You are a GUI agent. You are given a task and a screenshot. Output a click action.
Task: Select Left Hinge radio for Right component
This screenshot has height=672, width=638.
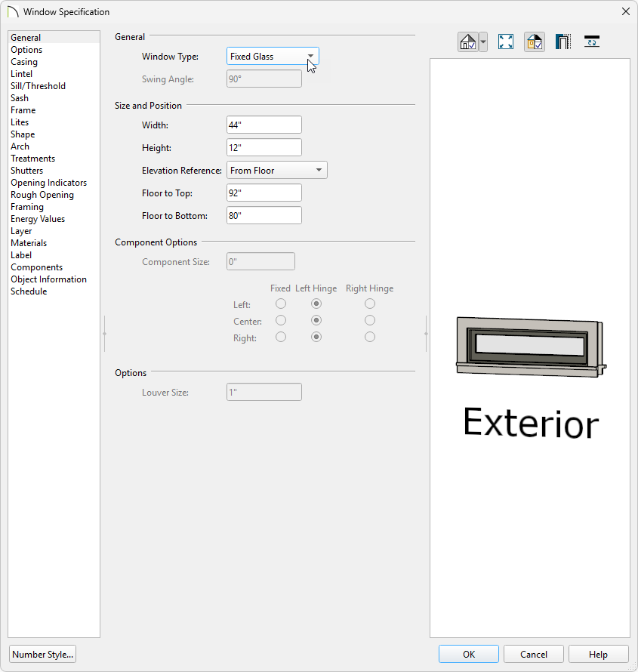[x=316, y=338]
